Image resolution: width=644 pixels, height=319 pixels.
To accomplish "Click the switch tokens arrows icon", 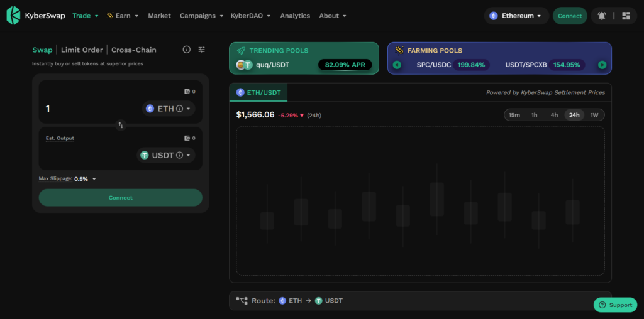I will (x=121, y=125).
